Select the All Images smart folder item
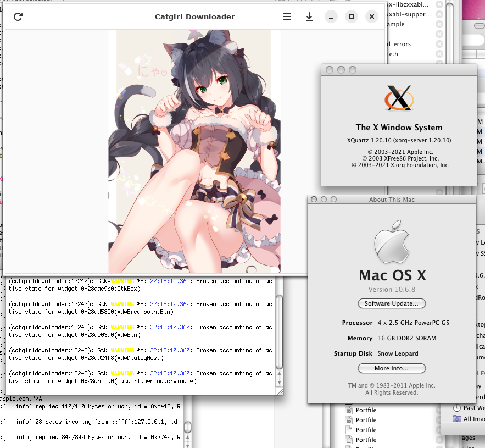 point(469,419)
